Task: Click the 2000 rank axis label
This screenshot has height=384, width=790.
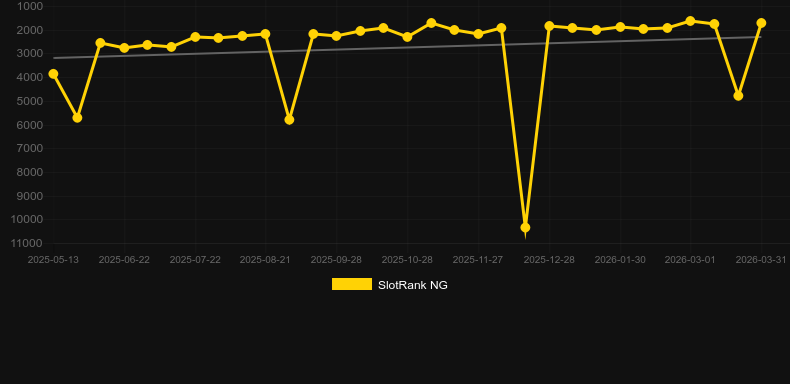Action: click(30, 30)
